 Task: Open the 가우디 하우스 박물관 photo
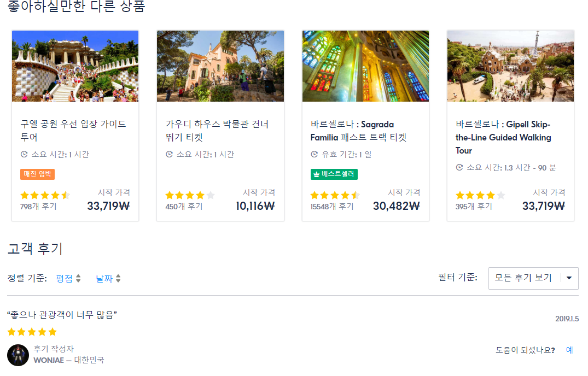click(x=220, y=66)
